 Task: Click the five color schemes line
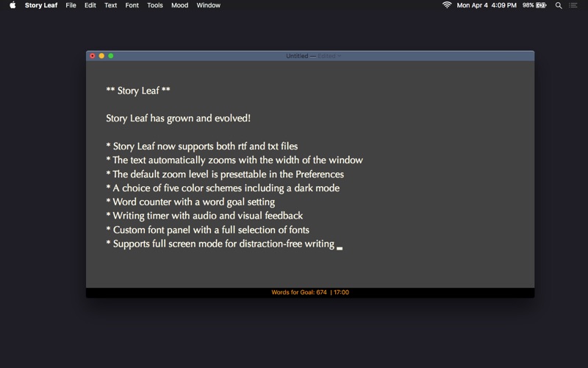[x=223, y=188]
